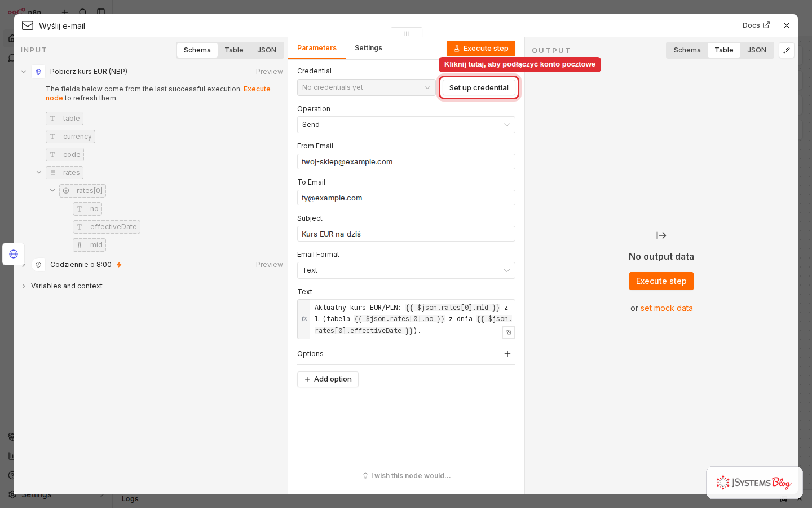
Task: Expand Variables and context
Action: pos(24,286)
